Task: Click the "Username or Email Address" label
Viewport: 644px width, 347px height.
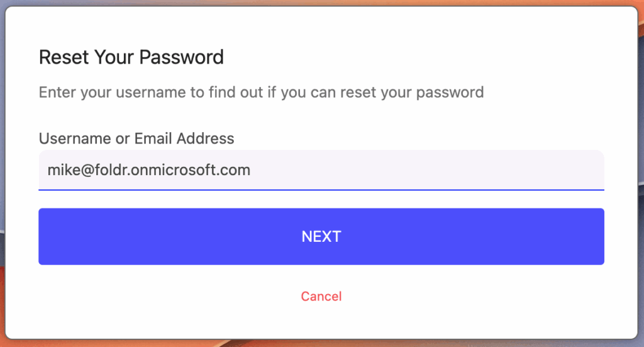Action: pyautogui.click(x=136, y=139)
